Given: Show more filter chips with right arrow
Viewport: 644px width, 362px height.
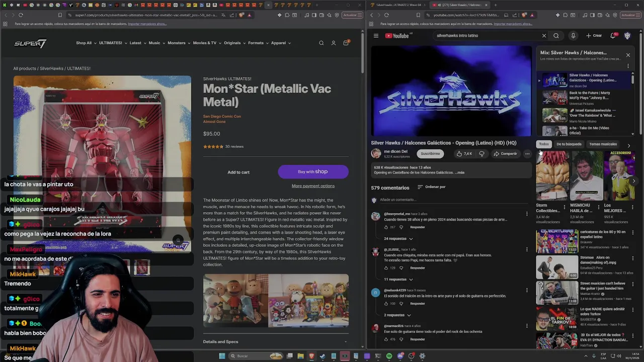Looking at the screenshot, I should point(628,145).
